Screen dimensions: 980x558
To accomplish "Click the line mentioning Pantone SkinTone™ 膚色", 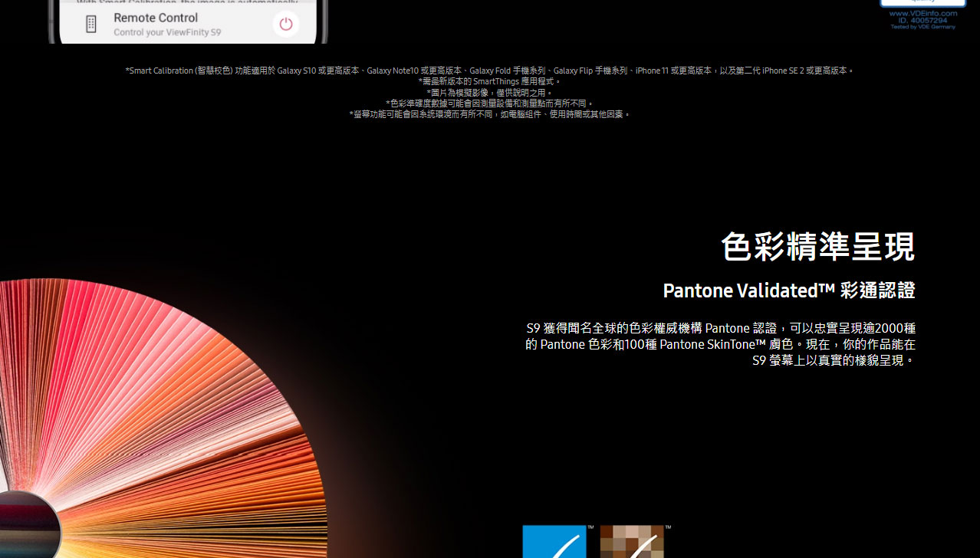I will [x=720, y=344].
